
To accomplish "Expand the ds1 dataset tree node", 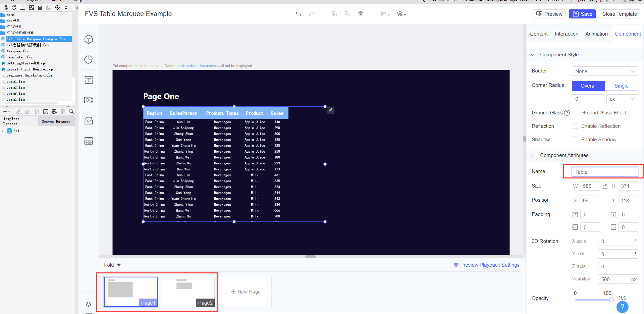I will (x=3, y=131).
